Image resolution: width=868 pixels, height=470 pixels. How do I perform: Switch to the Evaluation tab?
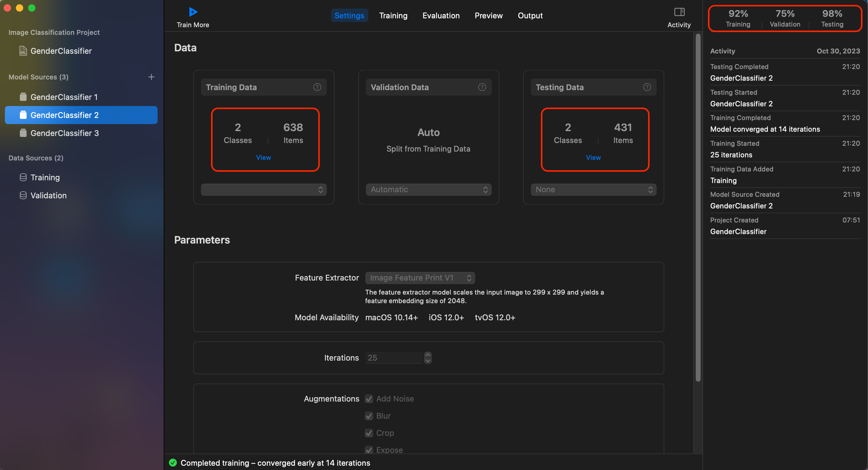click(x=441, y=16)
